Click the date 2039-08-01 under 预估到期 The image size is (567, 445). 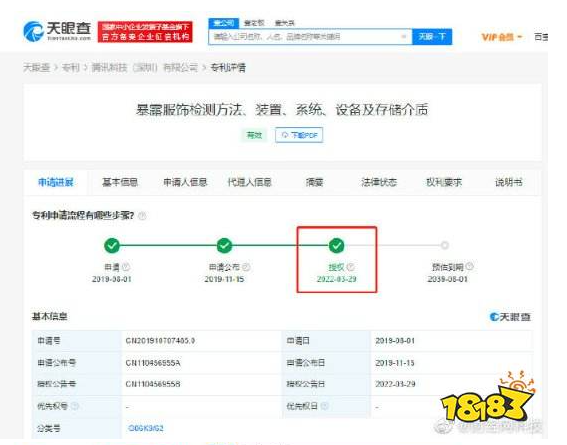448,279
